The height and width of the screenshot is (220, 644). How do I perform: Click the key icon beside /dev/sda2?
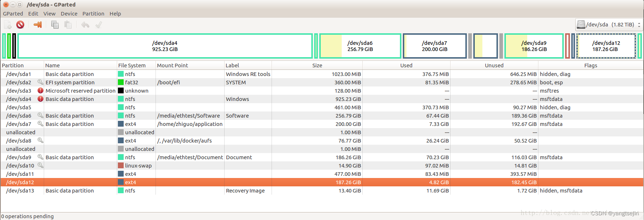[x=40, y=82]
